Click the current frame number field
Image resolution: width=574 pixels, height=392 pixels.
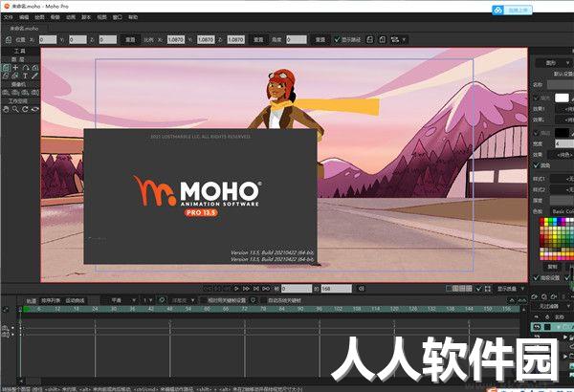pos(297,289)
